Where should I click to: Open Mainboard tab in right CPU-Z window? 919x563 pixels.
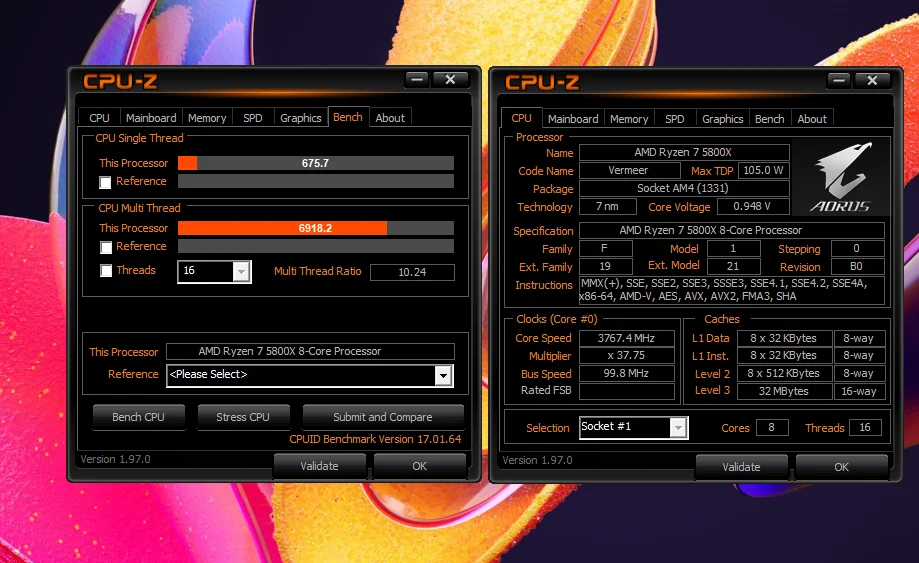coord(573,119)
